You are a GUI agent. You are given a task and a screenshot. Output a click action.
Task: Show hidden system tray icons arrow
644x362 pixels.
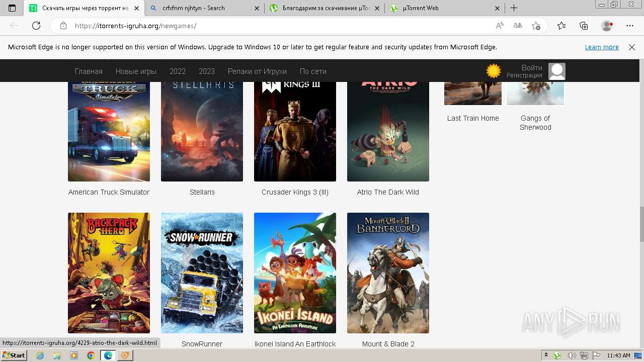(x=546, y=355)
